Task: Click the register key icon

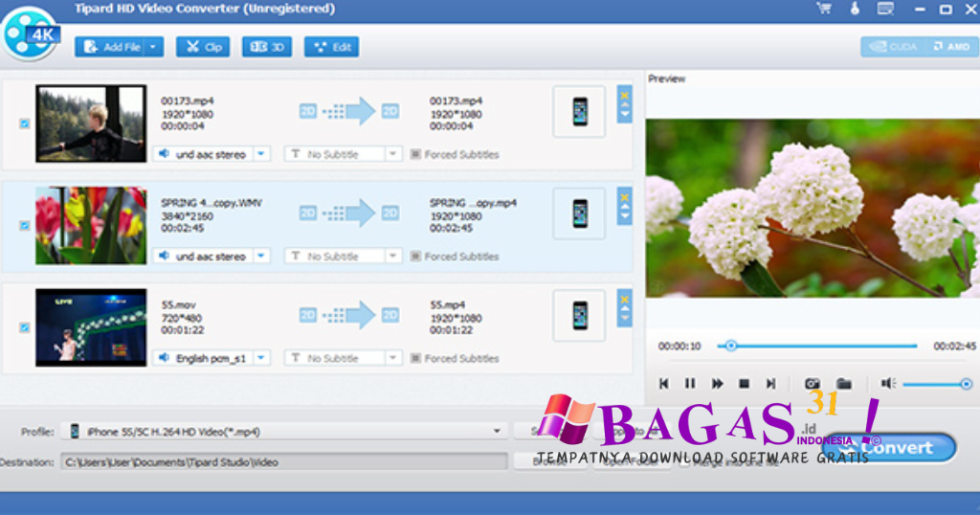Action: (x=855, y=9)
